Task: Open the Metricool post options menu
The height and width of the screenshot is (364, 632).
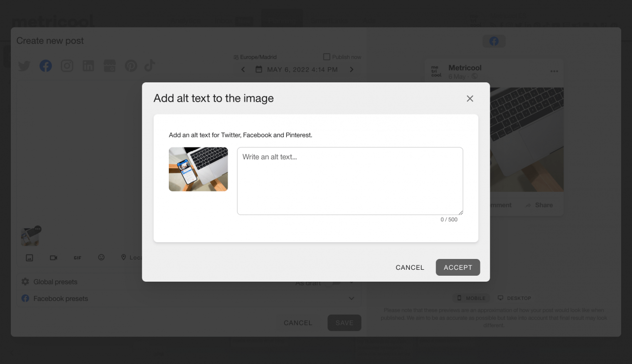Action: [554, 72]
